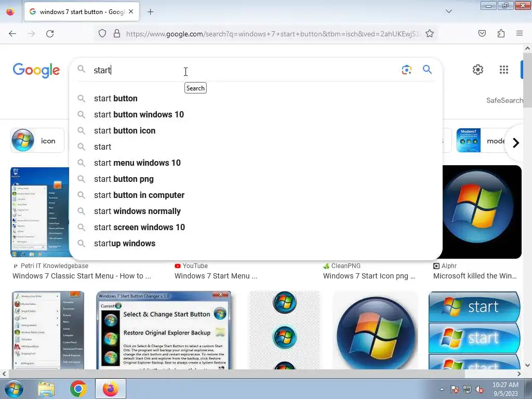Open the Firefox hamburger application menu
The width and height of the screenshot is (532, 399).
520,33
